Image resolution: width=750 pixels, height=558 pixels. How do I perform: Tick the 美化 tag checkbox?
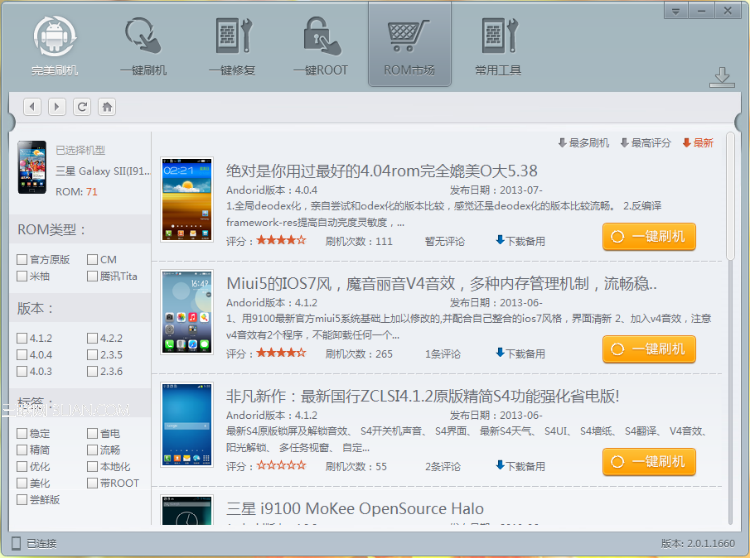tap(22, 483)
